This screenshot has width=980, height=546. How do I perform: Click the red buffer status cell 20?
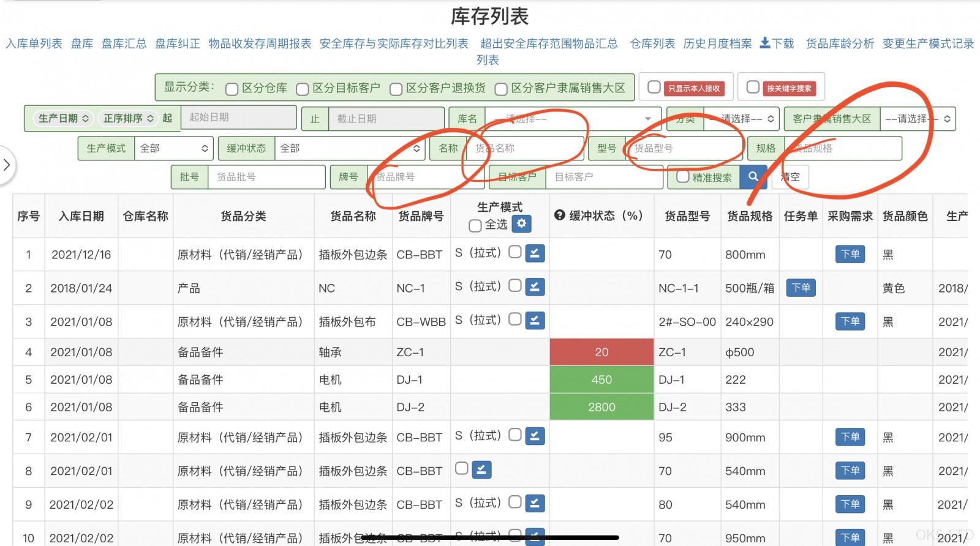601,352
